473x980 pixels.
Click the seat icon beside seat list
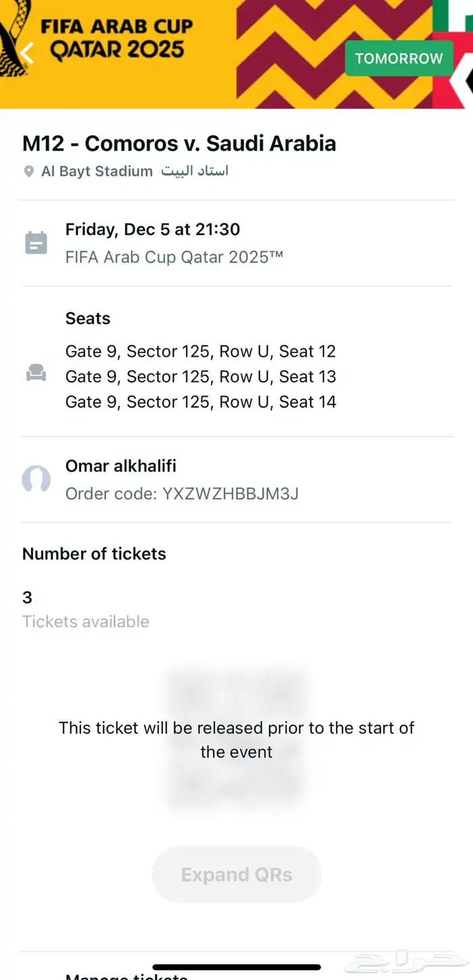click(36, 372)
